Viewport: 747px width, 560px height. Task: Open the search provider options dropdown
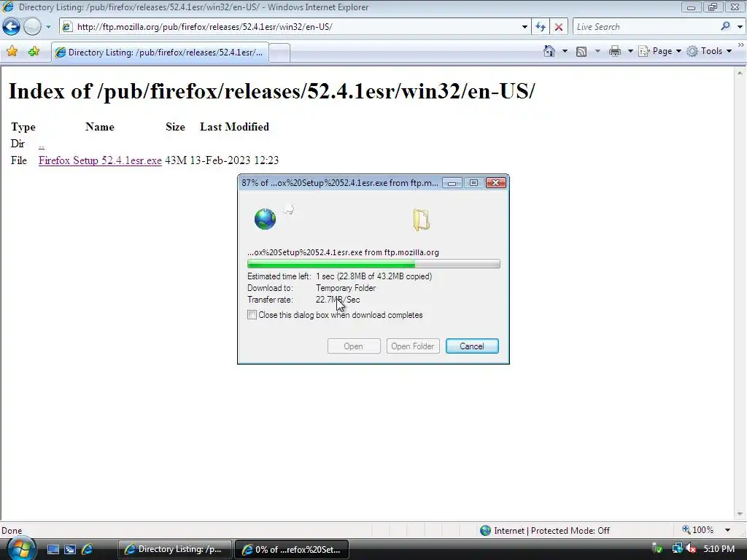point(740,27)
